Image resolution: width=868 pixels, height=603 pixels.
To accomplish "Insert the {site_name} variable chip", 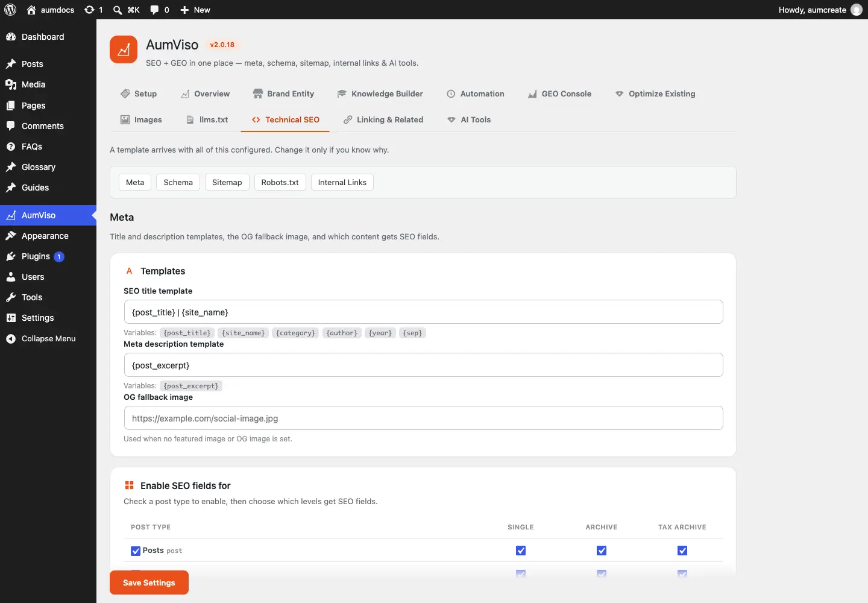I will pyautogui.click(x=244, y=333).
